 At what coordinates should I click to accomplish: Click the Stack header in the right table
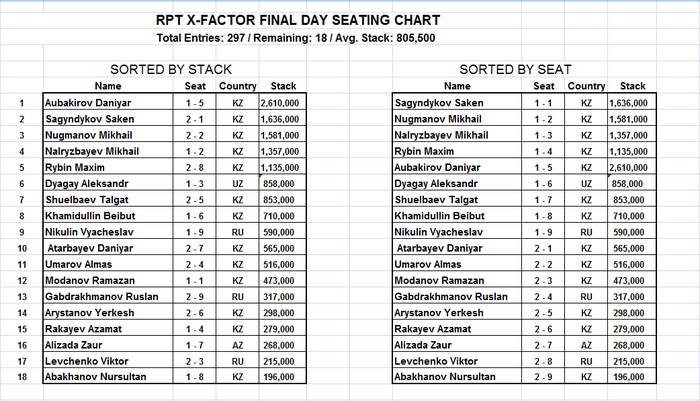pos(632,86)
